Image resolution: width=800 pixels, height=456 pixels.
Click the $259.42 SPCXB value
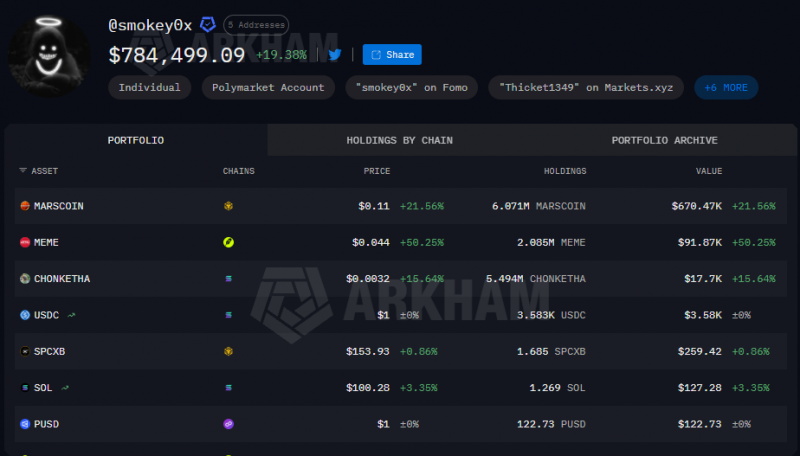click(699, 351)
